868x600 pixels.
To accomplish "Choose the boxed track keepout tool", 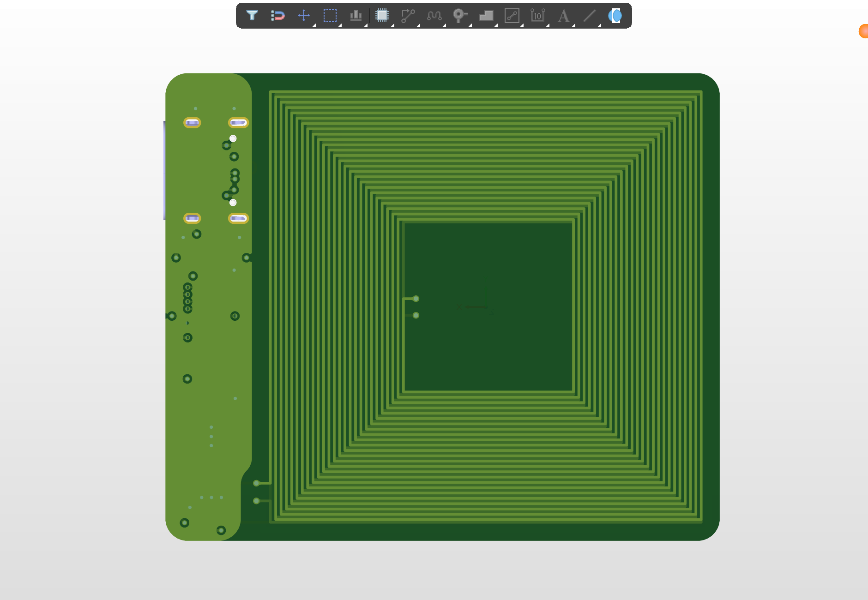I will coord(512,16).
